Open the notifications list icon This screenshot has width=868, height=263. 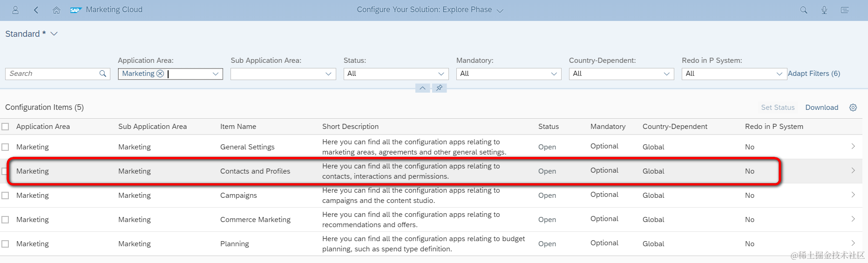[845, 10]
